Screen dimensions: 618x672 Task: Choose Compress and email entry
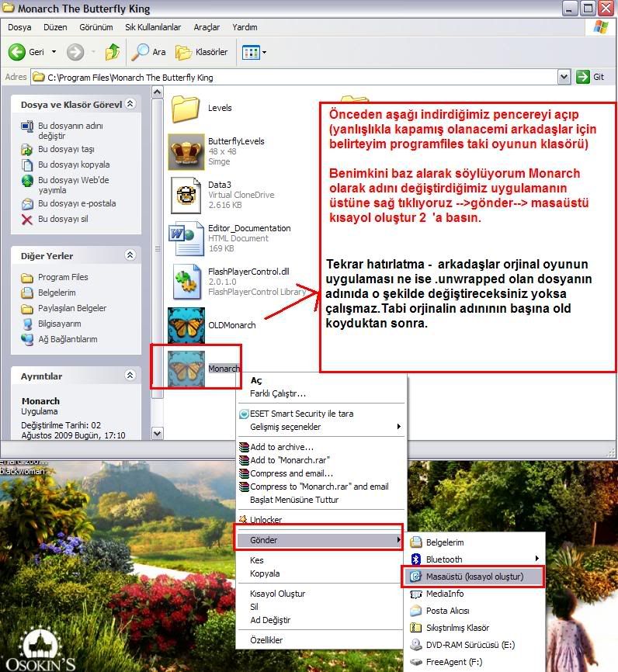coord(321,473)
